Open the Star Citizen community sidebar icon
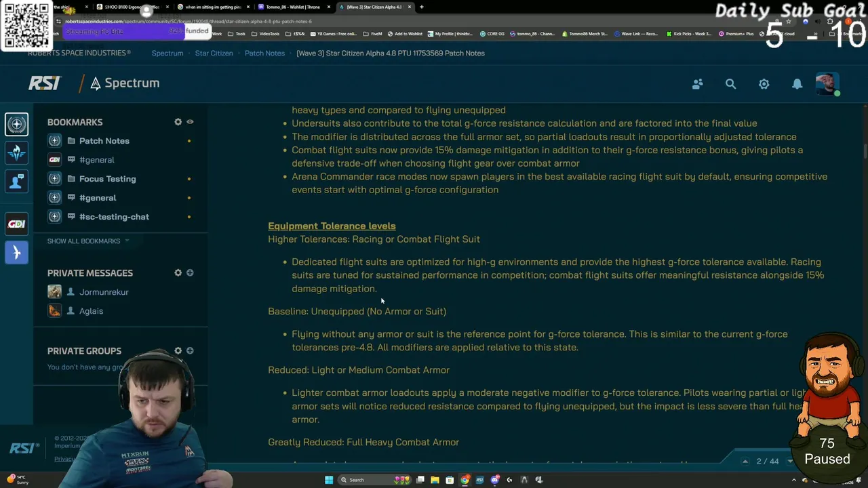Viewport: 868px width, 488px height. [x=16, y=124]
